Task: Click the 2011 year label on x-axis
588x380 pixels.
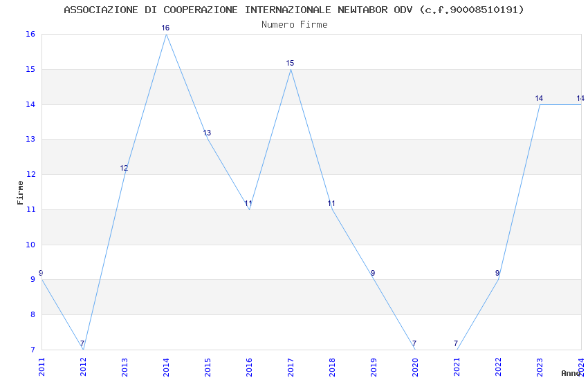Action: (42, 367)
